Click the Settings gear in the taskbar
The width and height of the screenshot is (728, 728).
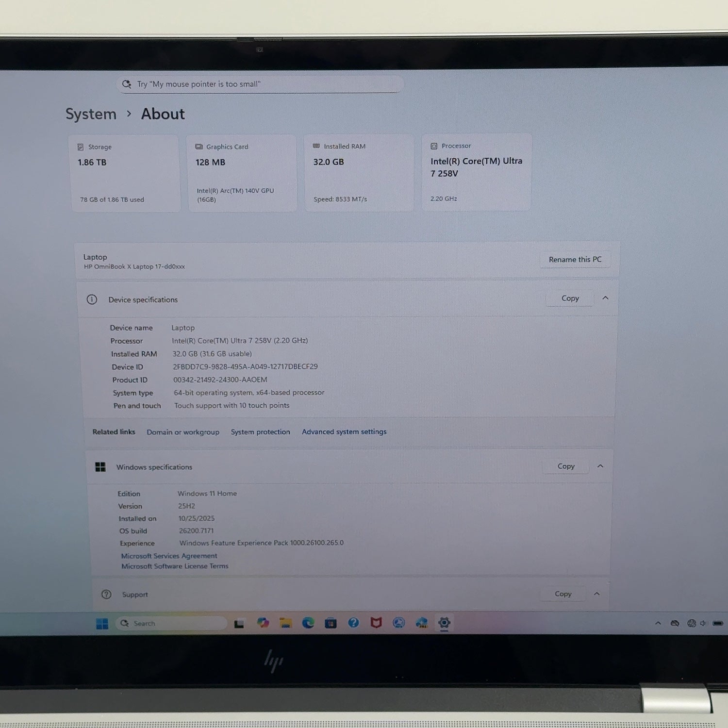coord(444,623)
